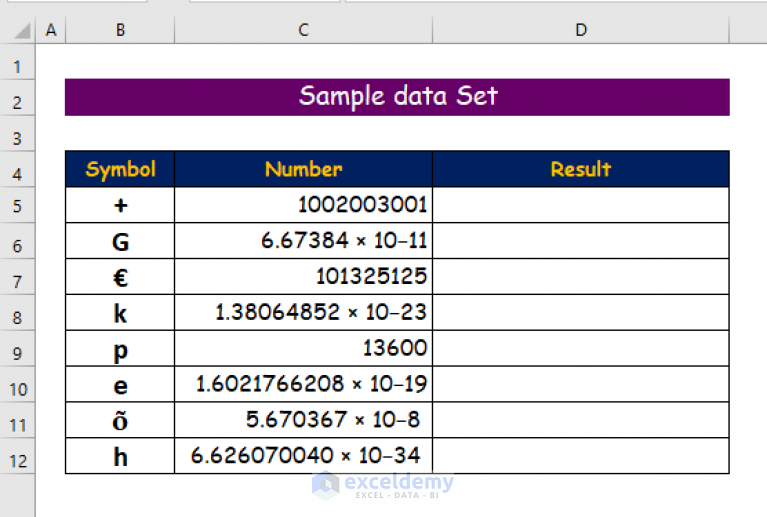Select the 'õ' symbol cell

120,420
